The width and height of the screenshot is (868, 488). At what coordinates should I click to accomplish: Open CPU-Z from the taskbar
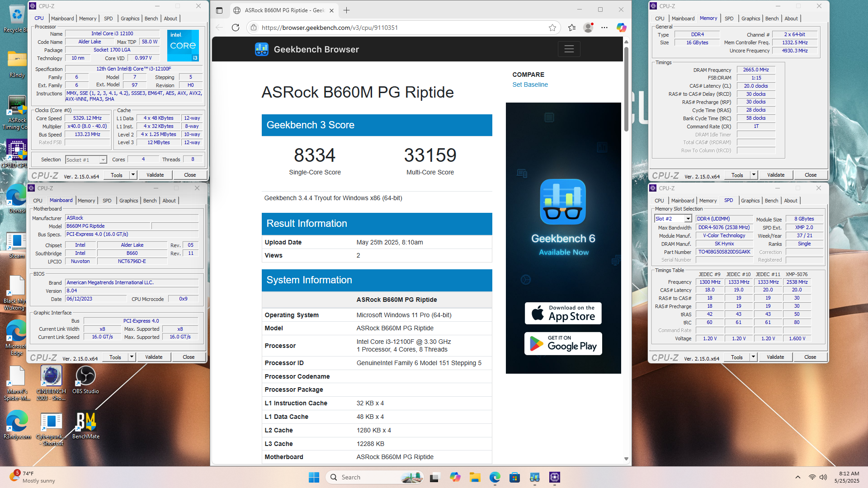coord(555,477)
